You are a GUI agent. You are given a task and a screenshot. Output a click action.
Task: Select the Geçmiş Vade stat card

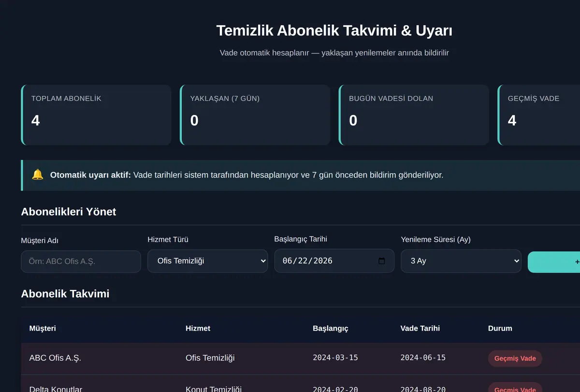[539, 115]
